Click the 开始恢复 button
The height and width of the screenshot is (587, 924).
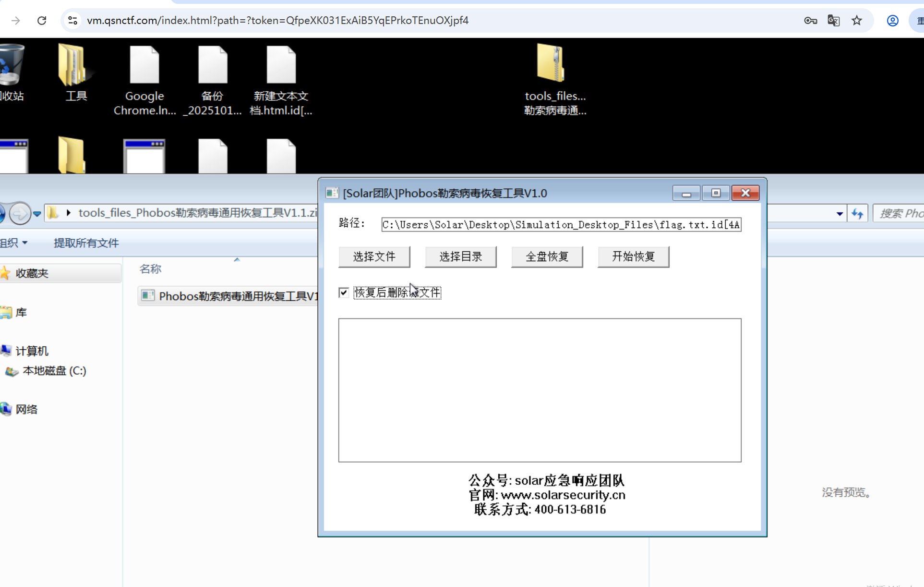(x=633, y=257)
